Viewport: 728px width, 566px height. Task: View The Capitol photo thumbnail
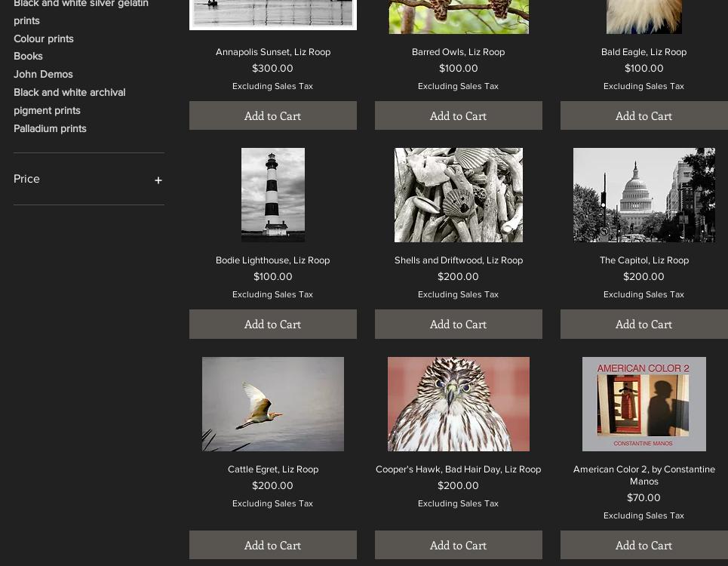pos(644,195)
